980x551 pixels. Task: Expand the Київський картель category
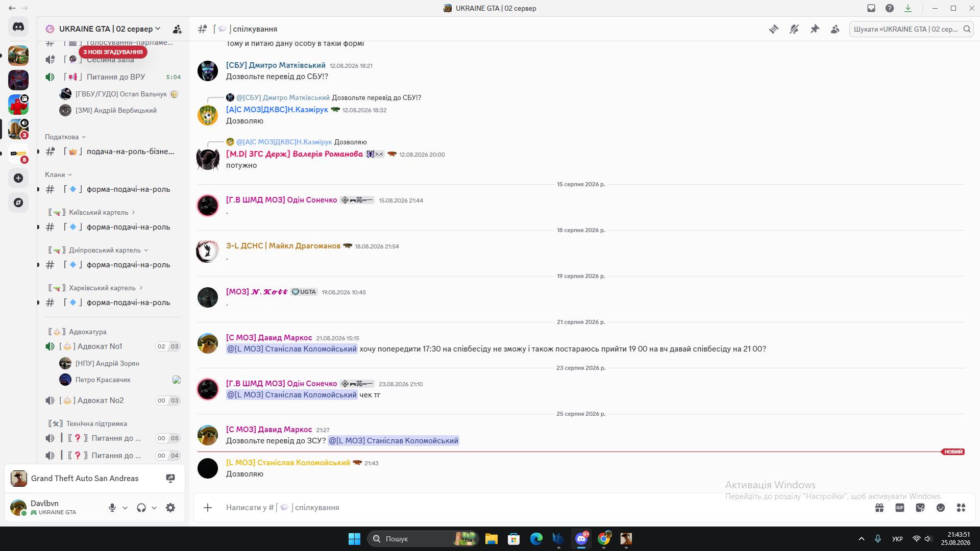click(x=92, y=212)
